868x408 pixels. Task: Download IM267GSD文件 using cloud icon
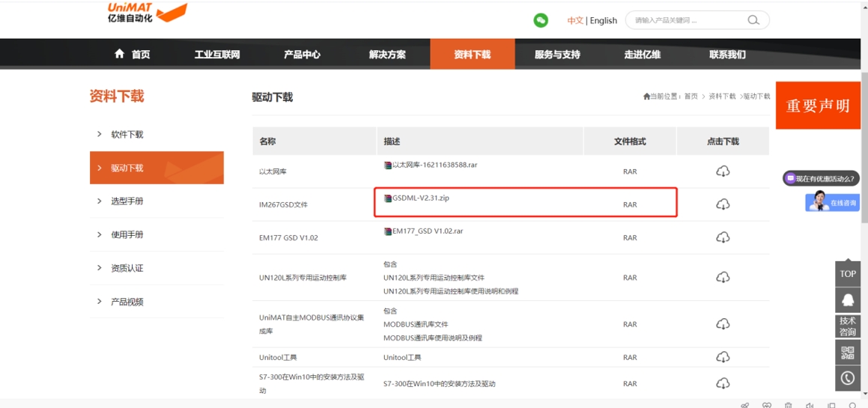(723, 204)
